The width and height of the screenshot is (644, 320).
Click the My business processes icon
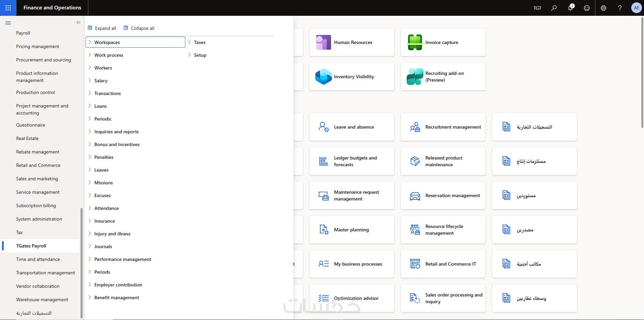323,264
